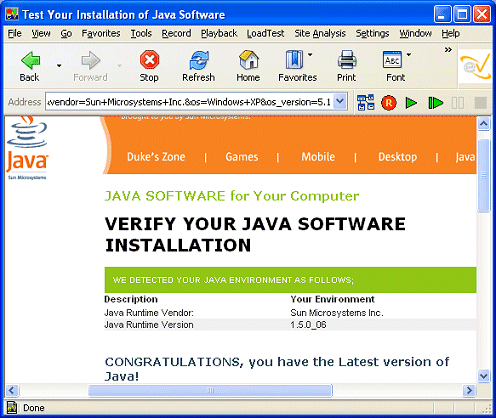Open the Font size dropdown arrow
Screen dimensions: 496x418
point(409,55)
